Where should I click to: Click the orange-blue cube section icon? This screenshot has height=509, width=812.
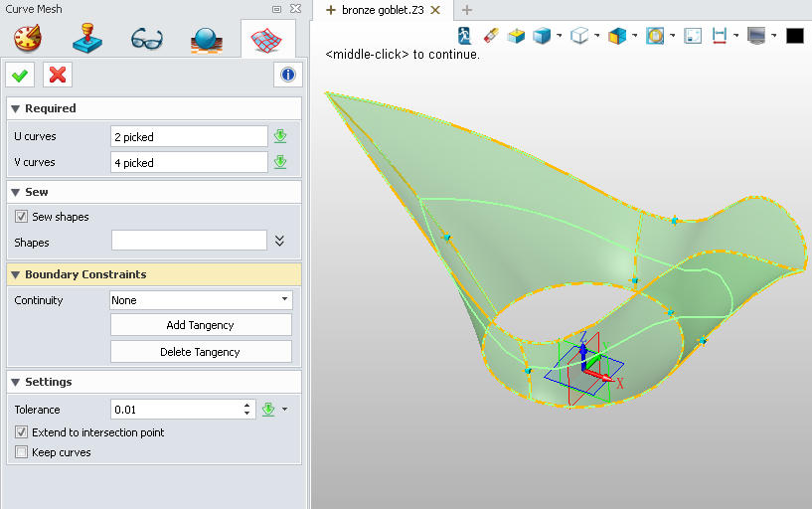click(x=617, y=36)
